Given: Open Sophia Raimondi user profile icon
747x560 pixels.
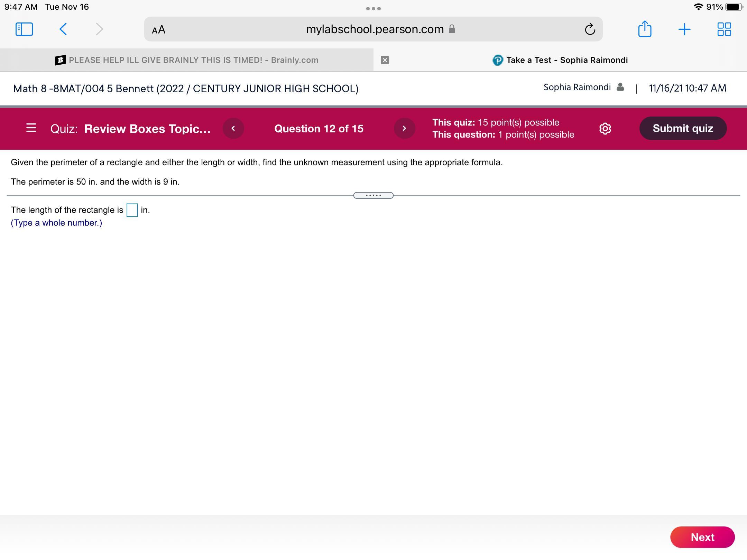Looking at the screenshot, I should coord(620,87).
